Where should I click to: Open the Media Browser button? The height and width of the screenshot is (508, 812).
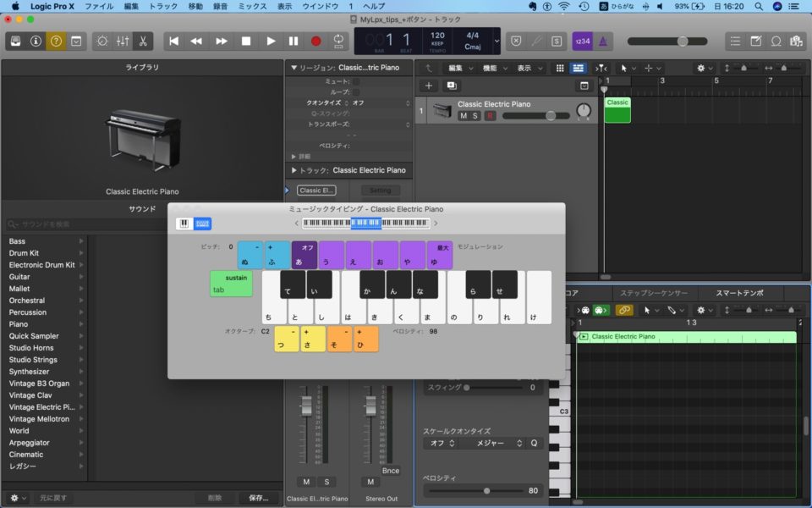click(796, 41)
